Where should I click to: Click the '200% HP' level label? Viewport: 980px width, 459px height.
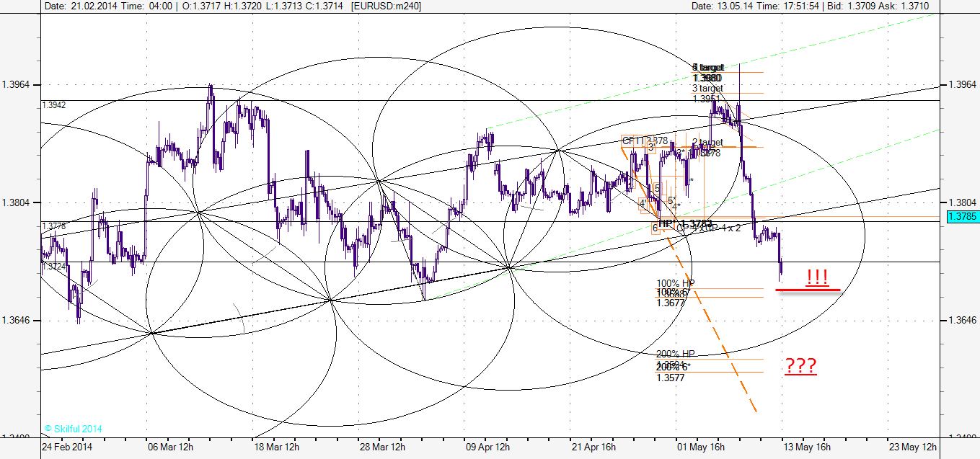(675, 354)
